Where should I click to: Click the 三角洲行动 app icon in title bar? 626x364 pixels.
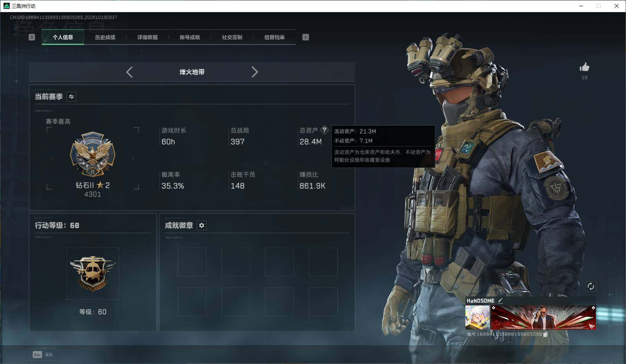pyautogui.click(x=6, y=6)
